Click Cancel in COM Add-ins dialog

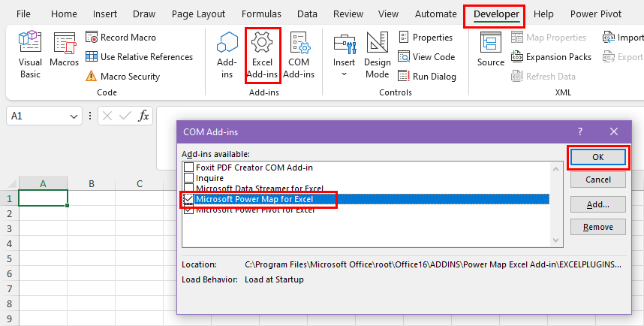tap(598, 180)
